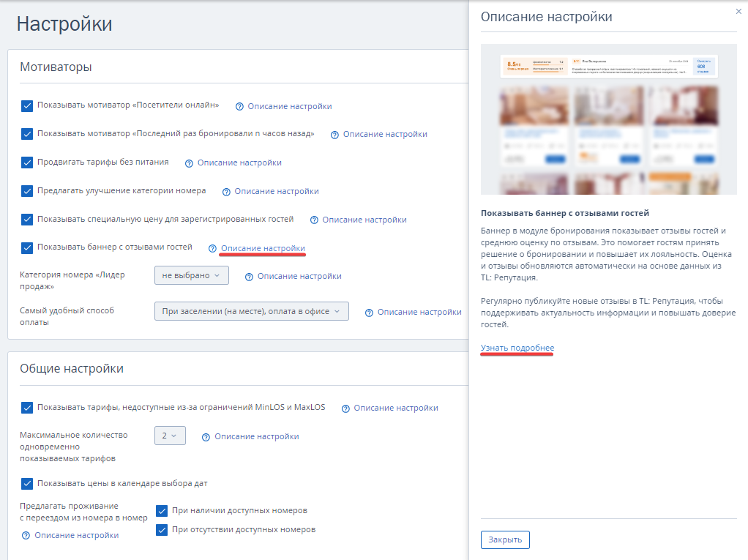The width and height of the screenshot is (748, 560).
Task: Open description link for maximum shown tariffs
Action: pyautogui.click(x=257, y=437)
